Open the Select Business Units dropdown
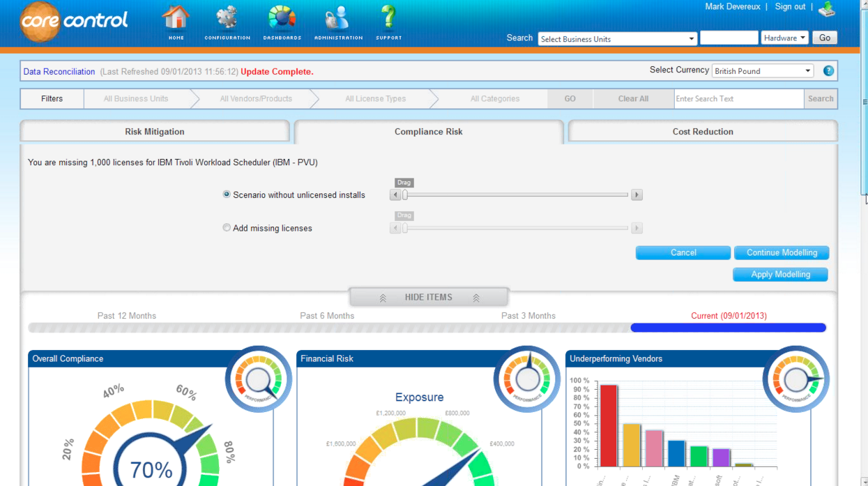Image resolution: width=868 pixels, height=486 pixels. tap(617, 39)
